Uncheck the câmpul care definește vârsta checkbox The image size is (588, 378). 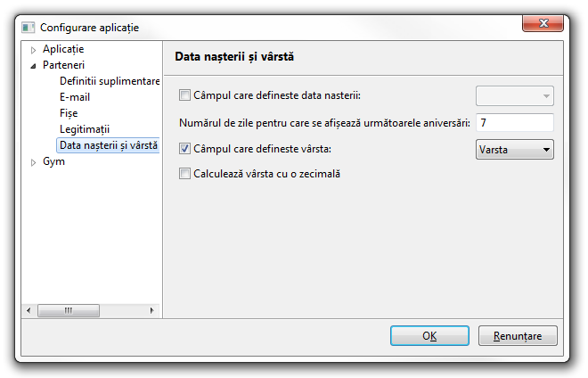pyautogui.click(x=185, y=149)
